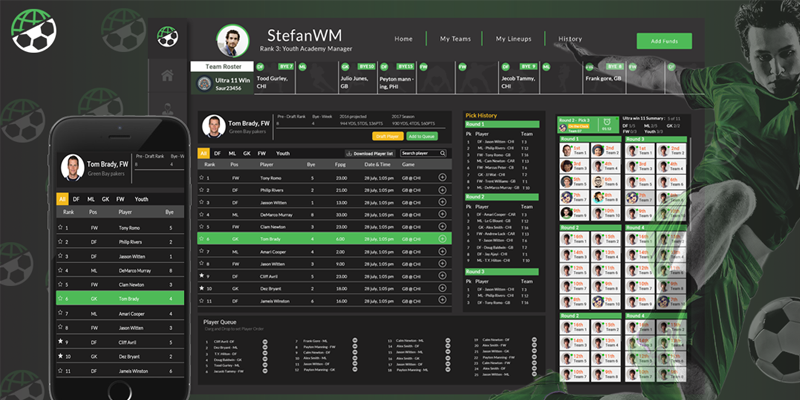
Task: Click Jecob Tammy roster card
Action: coord(518,78)
